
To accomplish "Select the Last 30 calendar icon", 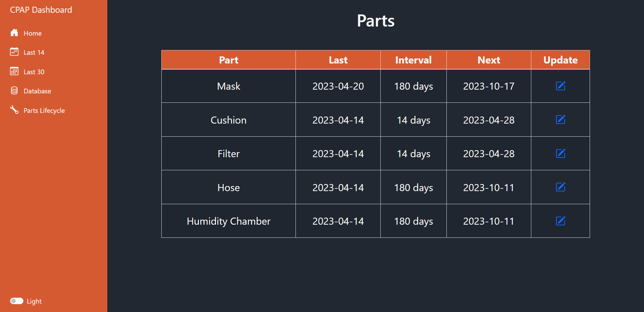I will (14, 72).
